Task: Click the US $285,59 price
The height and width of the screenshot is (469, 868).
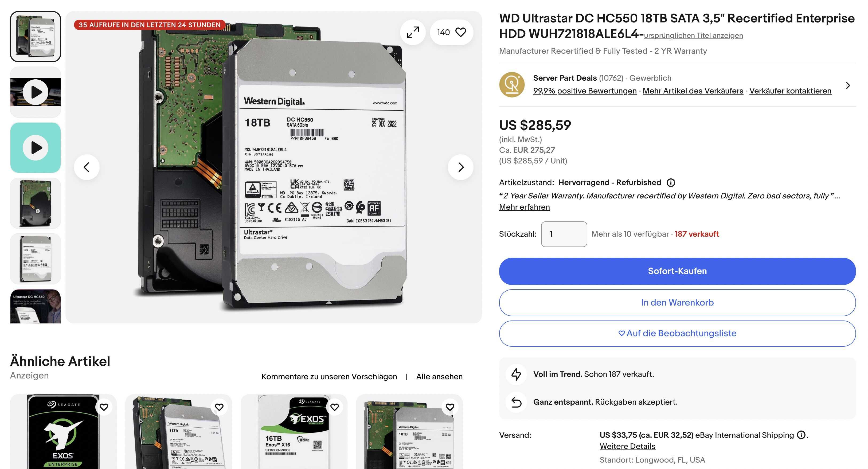Action: [x=535, y=125]
